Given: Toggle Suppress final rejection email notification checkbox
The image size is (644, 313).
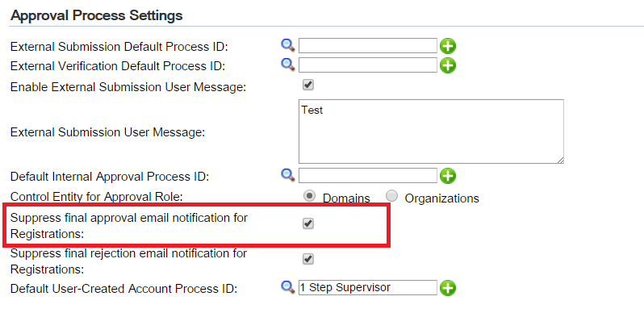Looking at the screenshot, I should [x=308, y=259].
